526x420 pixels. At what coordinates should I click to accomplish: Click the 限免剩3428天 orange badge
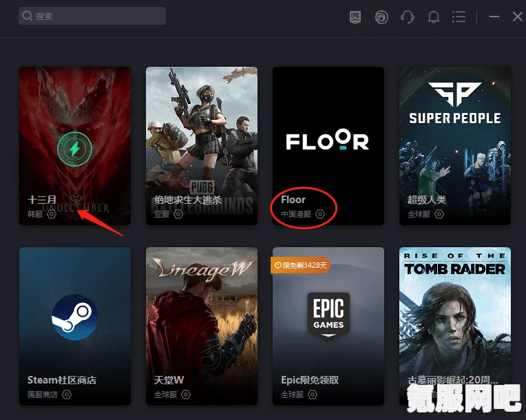pos(300,265)
